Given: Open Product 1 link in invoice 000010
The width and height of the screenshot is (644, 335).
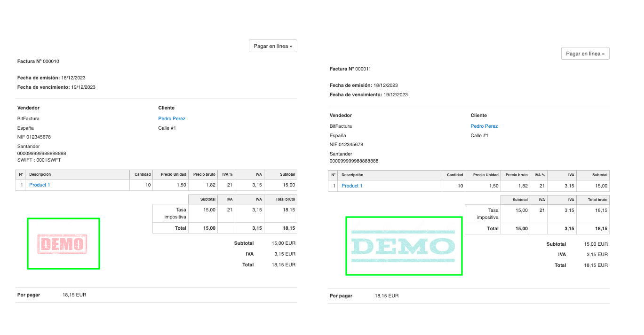Looking at the screenshot, I should 40,185.
